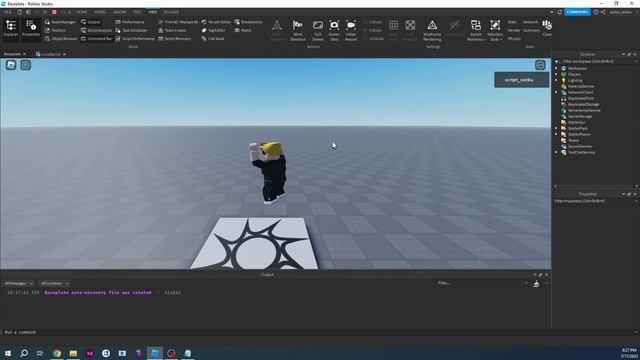This screenshot has height=360, width=640.
Task: Open the Object Browser
Action: tap(61, 38)
